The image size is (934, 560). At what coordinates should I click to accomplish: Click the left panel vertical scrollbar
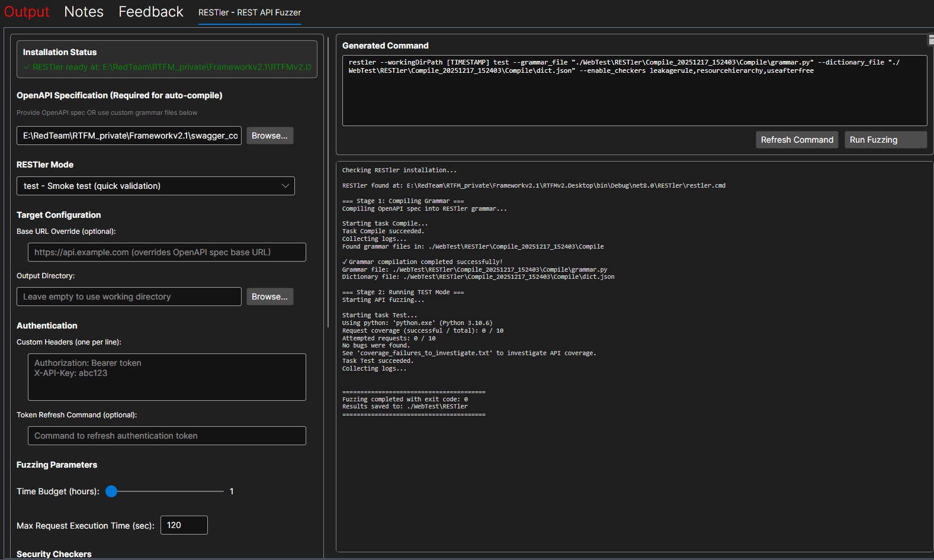(328, 182)
